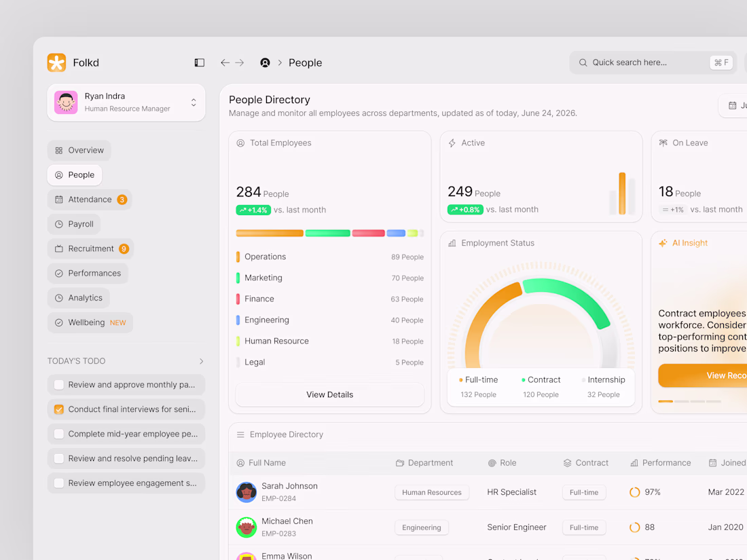This screenshot has height=560, width=747.
Task: Check 'Review and approve monthly pa...' todo
Action: click(x=59, y=385)
